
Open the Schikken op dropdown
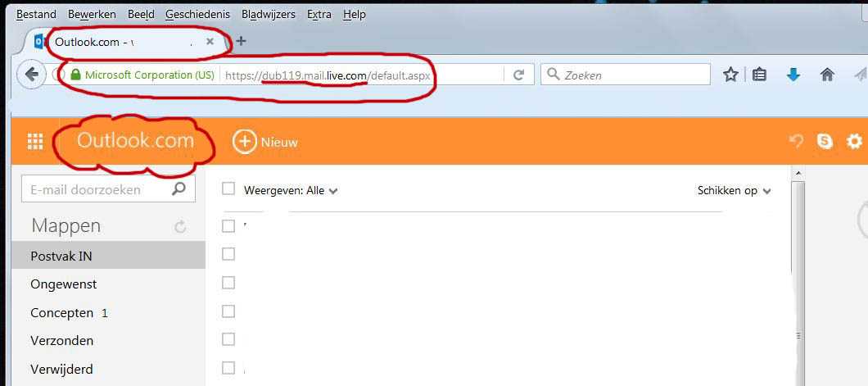click(734, 190)
